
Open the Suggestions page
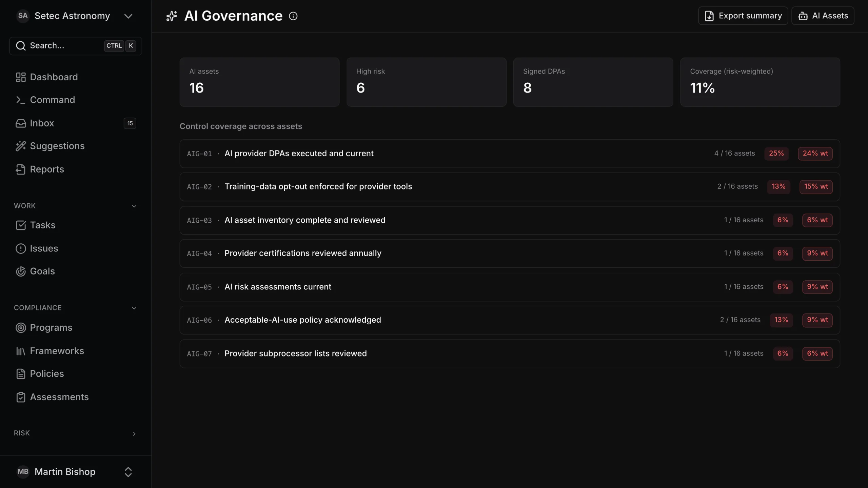[x=76, y=146]
